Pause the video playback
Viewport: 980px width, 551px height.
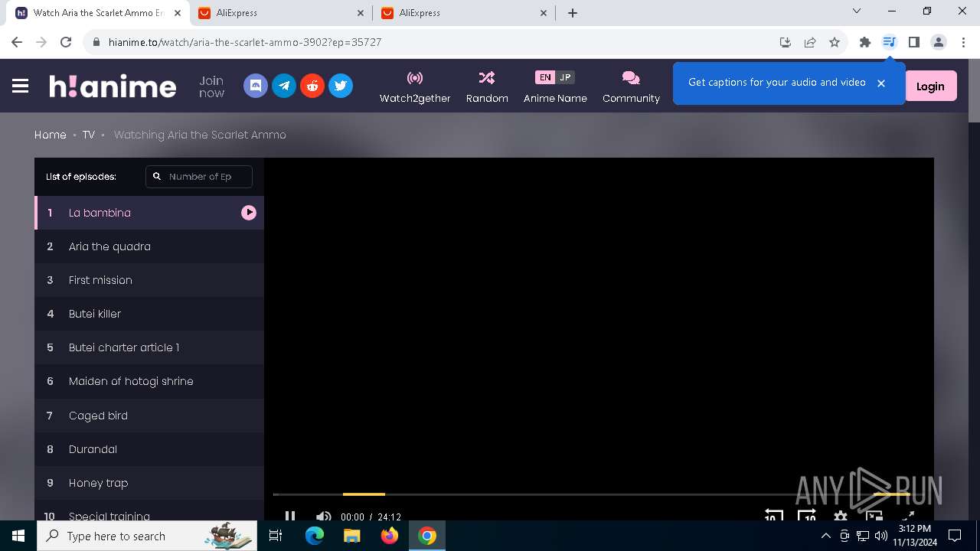point(290,516)
